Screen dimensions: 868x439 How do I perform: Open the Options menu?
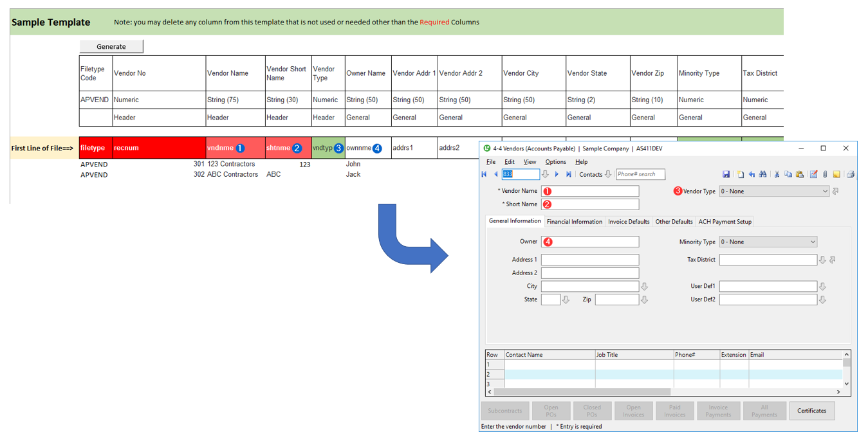(555, 162)
